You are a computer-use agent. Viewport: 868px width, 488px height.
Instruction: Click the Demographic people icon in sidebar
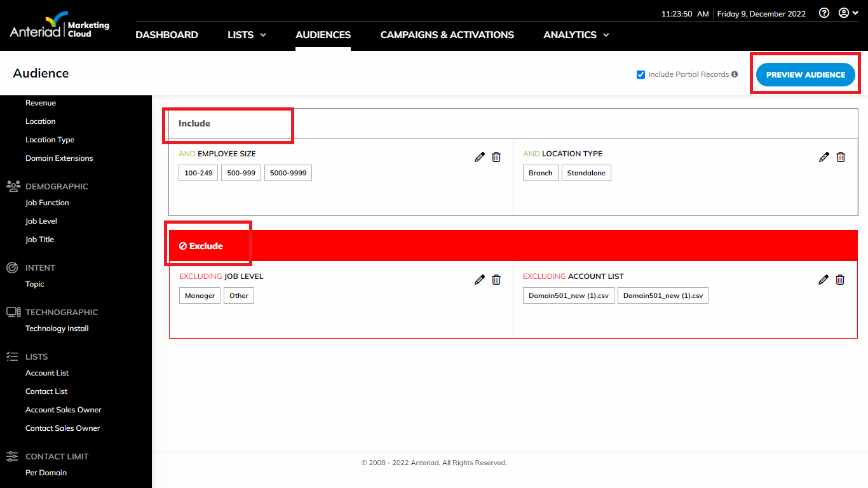[13, 186]
